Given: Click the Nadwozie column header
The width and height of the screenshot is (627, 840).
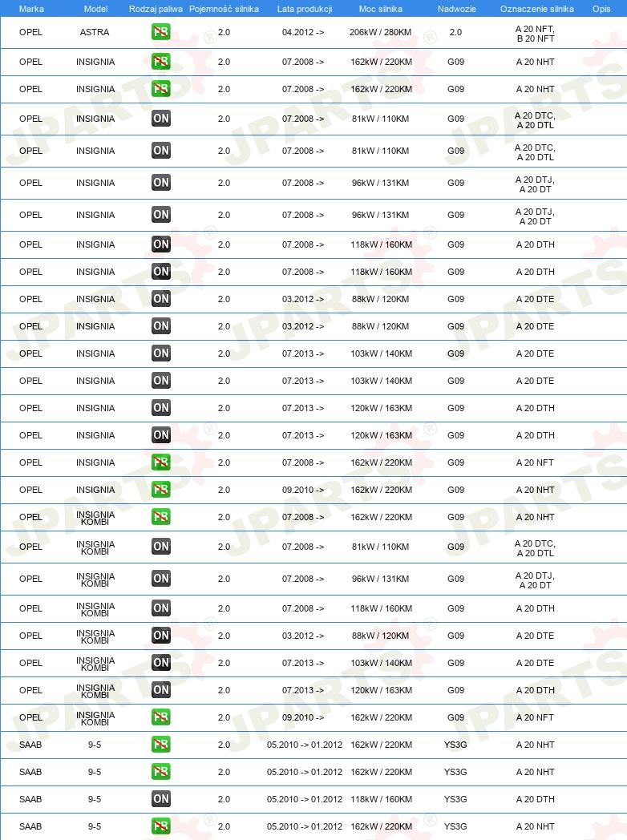Looking at the screenshot, I should (x=456, y=9).
